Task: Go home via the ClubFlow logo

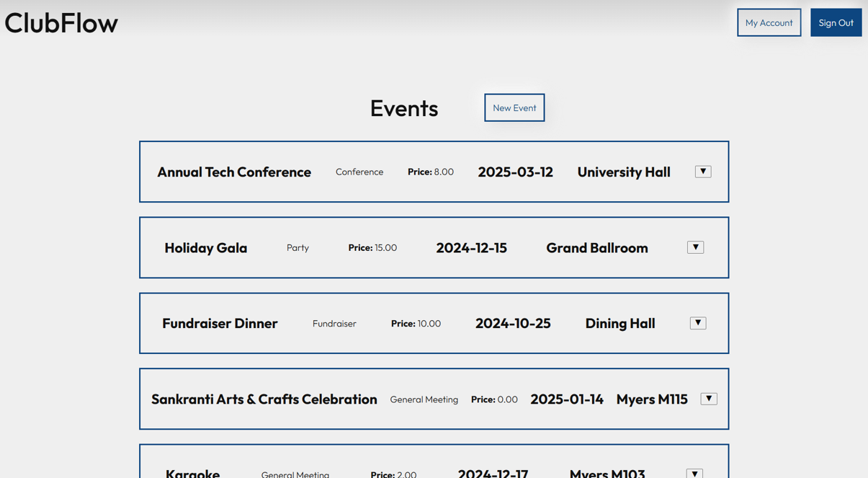Action: coord(61,23)
